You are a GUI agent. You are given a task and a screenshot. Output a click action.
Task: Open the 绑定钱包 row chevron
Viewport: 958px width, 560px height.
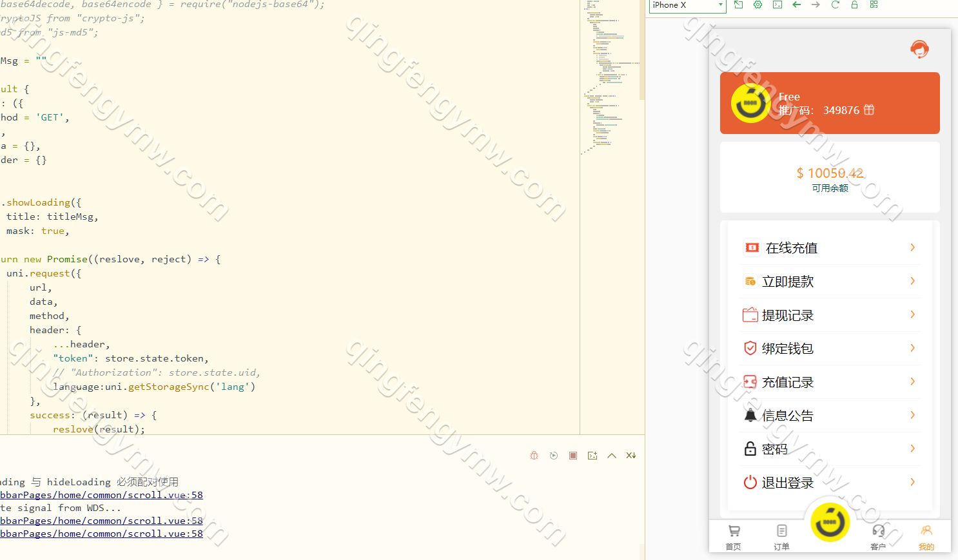(x=912, y=348)
